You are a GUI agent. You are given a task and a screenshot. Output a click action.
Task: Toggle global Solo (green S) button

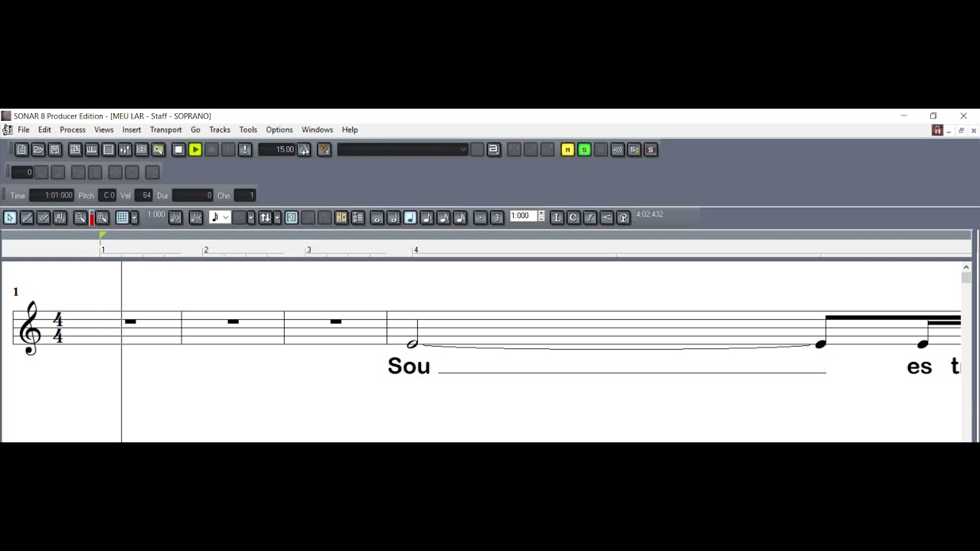(584, 150)
